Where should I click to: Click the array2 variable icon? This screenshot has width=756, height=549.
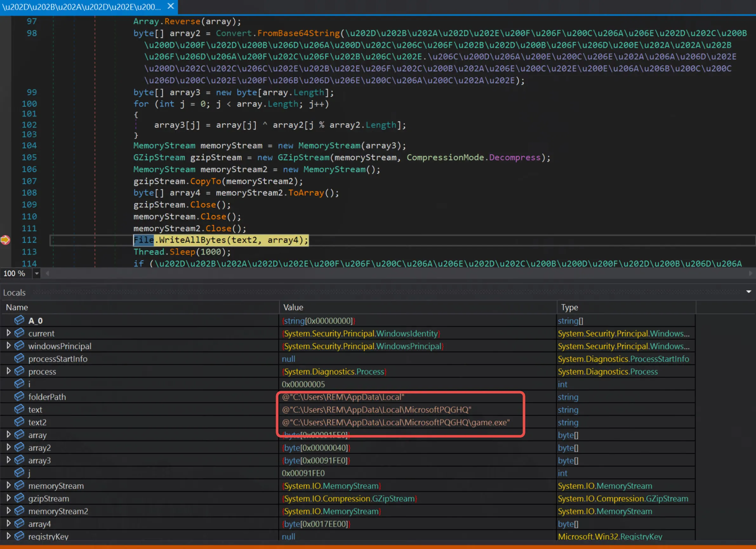19,447
